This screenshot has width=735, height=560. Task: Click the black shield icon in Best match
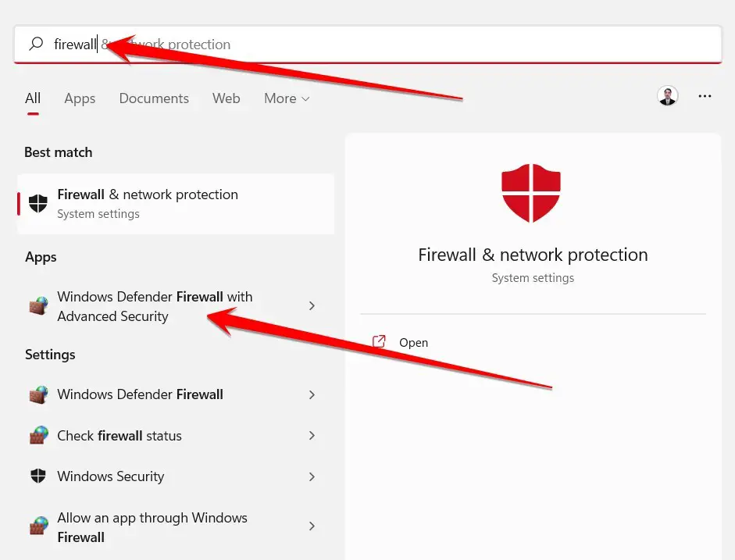pyautogui.click(x=38, y=203)
